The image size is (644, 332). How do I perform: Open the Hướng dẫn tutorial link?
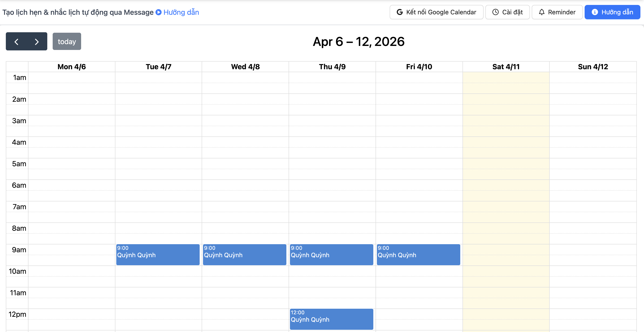pyautogui.click(x=181, y=12)
